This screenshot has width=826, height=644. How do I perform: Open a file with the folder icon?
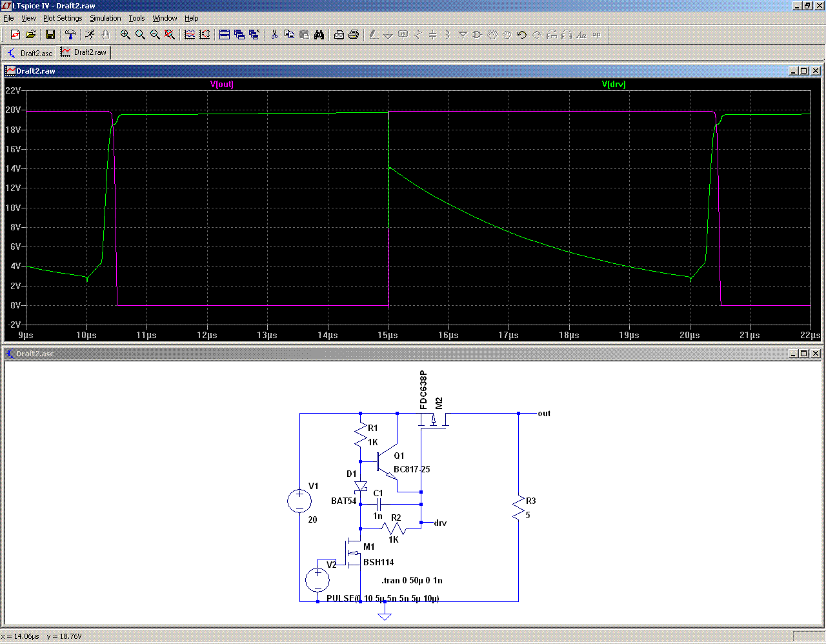coord(30,35)
